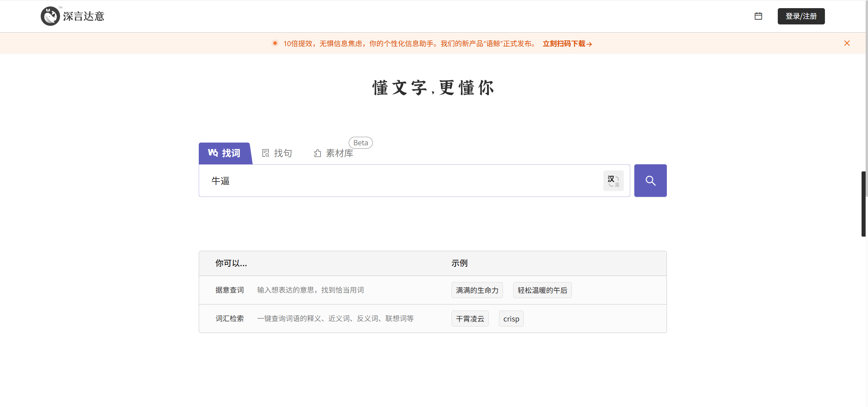Screen dimensions: 868x407
Task: Select the 找词 tab's W-magnifier icon
Action: (212, 153)
